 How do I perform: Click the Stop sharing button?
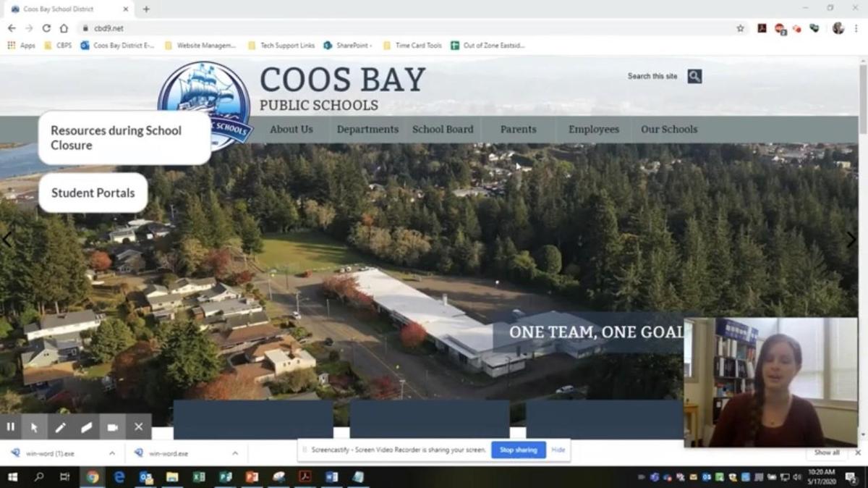point(518,450)
